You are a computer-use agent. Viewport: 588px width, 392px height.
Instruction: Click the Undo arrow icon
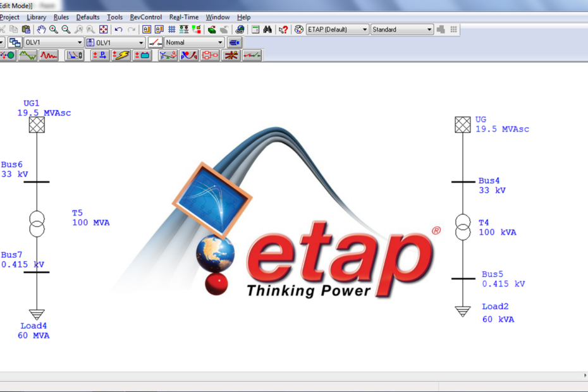click(118, 29)
